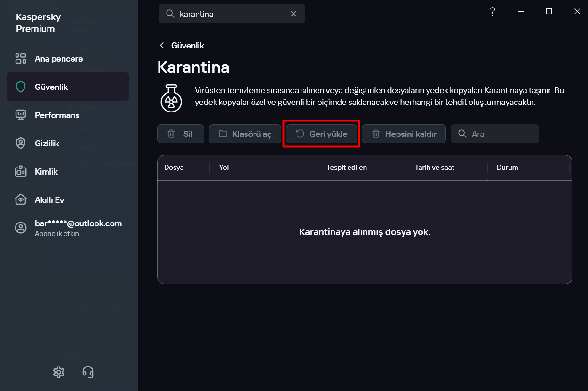The height and width of the screenshot is (391, 588).
Task: Click the Hepsini kaldır button
Action: 404,134
